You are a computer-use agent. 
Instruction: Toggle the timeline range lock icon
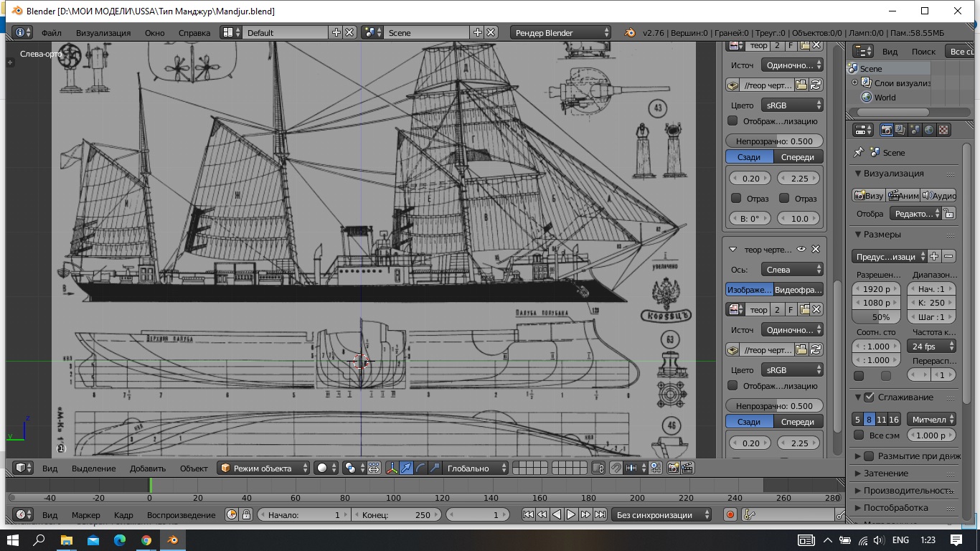click(246, 514)
